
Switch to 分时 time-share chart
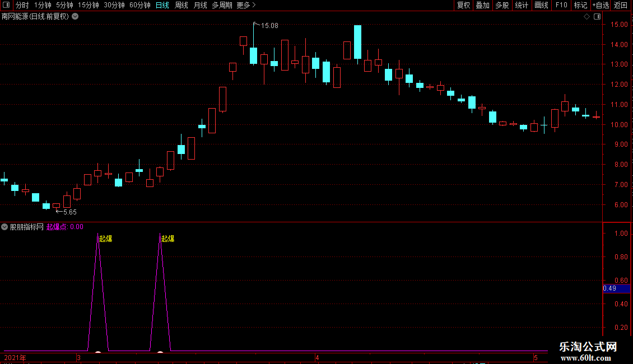[x=22, y=5]
